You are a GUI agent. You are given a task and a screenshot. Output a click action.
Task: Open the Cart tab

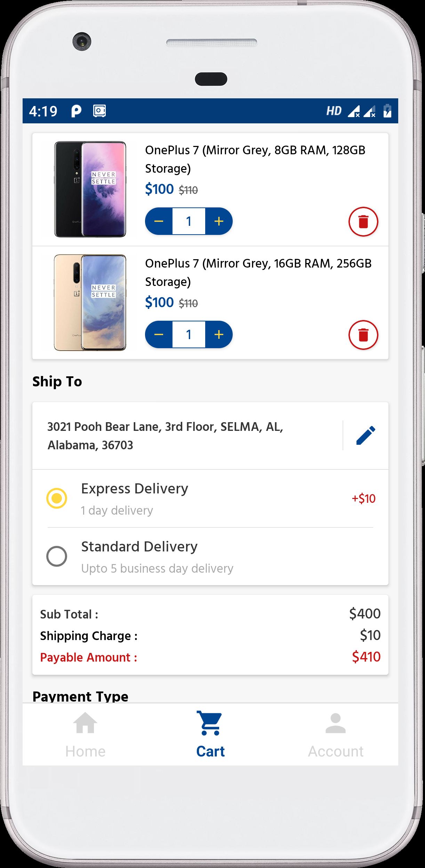pyautogui.click(x=210, y=735)
